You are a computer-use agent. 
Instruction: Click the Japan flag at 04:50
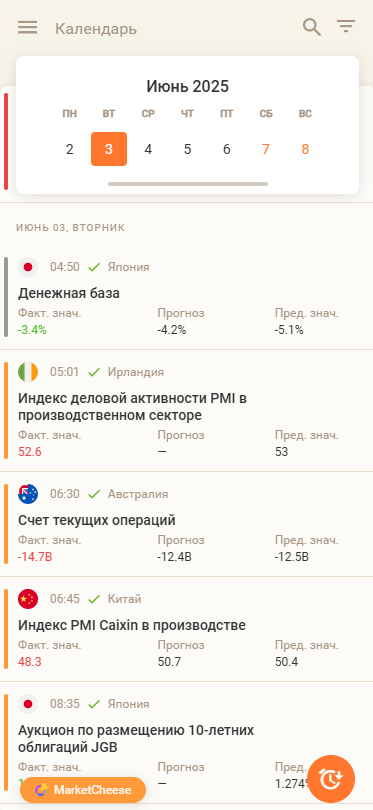[28, 267]
